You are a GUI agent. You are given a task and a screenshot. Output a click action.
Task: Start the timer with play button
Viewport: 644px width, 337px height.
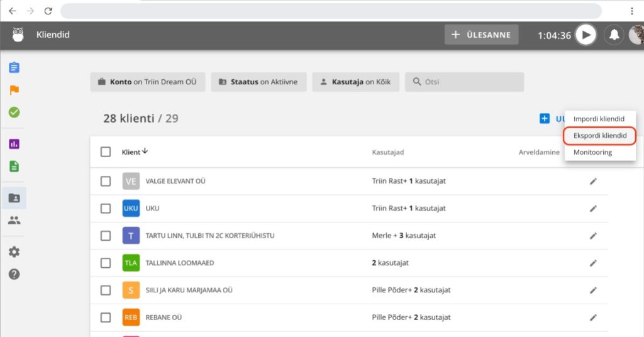tap(586, 35)
